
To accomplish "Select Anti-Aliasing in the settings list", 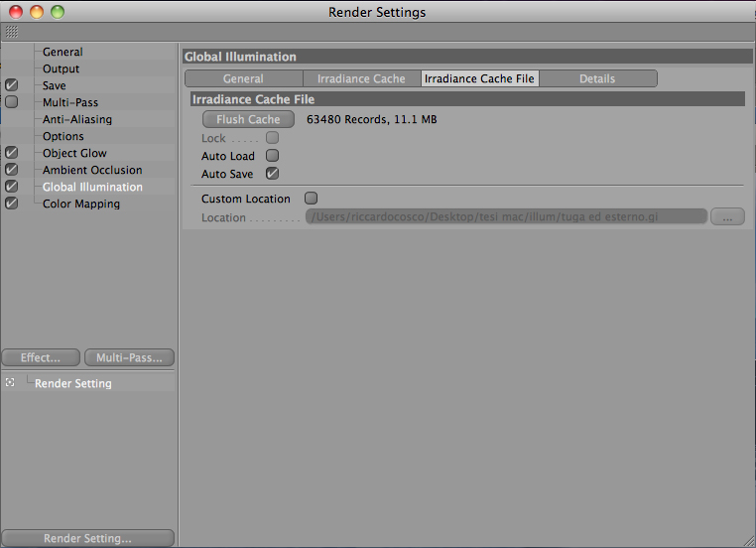I will click(77, 119).
